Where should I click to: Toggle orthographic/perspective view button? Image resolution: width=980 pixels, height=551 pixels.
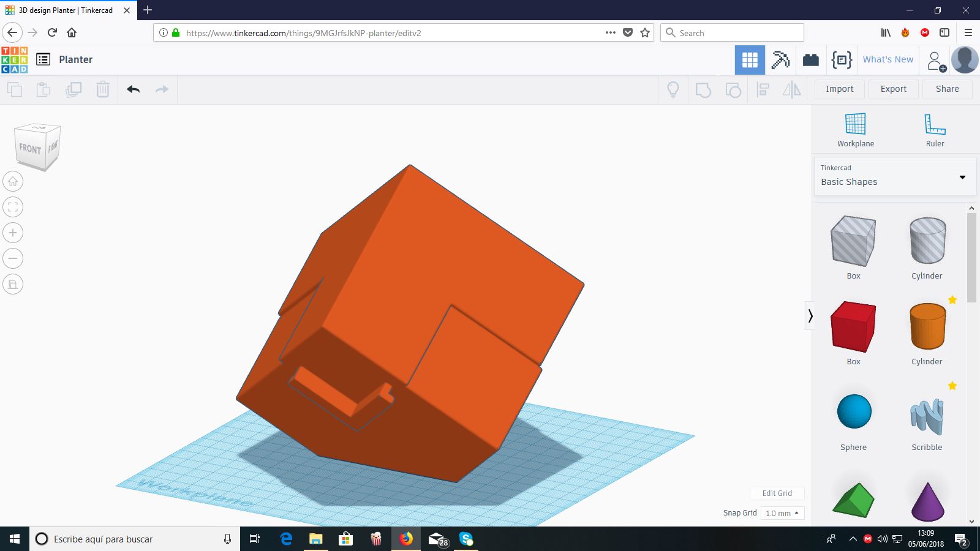tap(13, 284)
